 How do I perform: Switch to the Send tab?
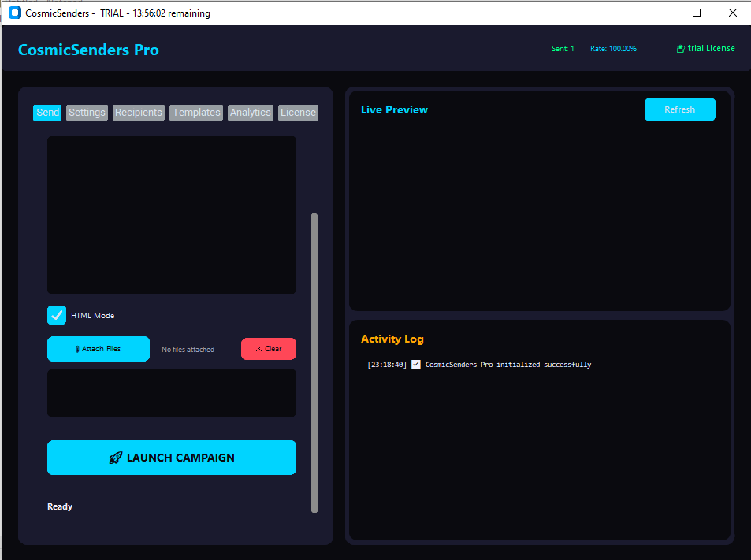point(47,113)
